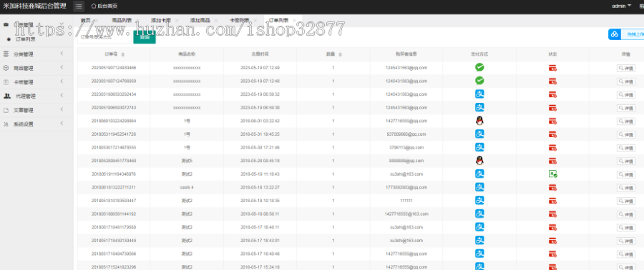Screen dimensions: 644x270
Task: Click green paid status icon for 11:18:43 order
Action: (x=553, y=174)
